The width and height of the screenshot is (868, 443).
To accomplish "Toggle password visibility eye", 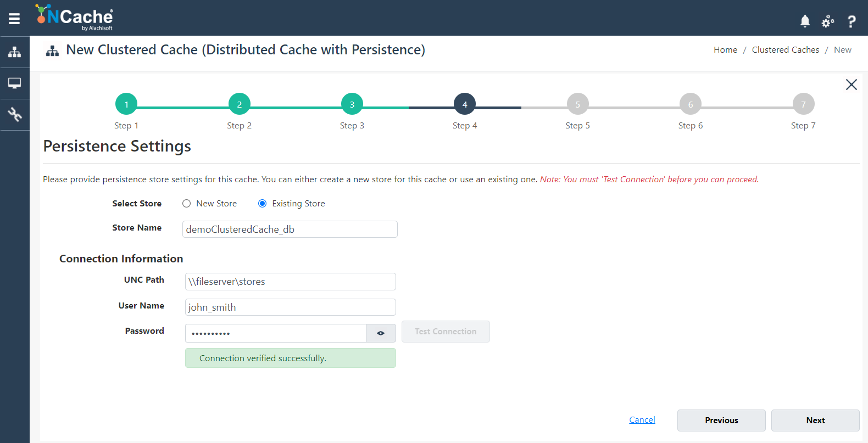I will point(381,333).
